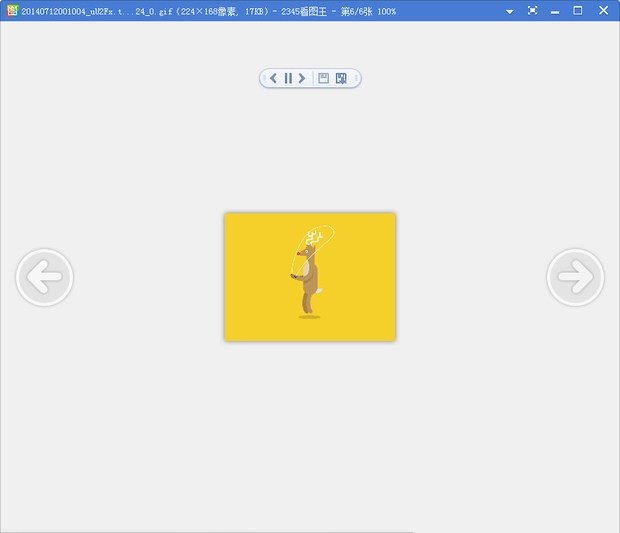Grab the right grip handle of GIF toolbar
This screenshot has width=620, height=533.
click(x=356, y=78)
